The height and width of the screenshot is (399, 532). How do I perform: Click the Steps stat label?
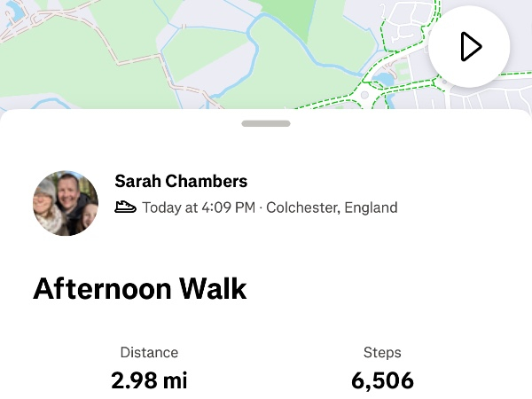click(x=382, y=352)
